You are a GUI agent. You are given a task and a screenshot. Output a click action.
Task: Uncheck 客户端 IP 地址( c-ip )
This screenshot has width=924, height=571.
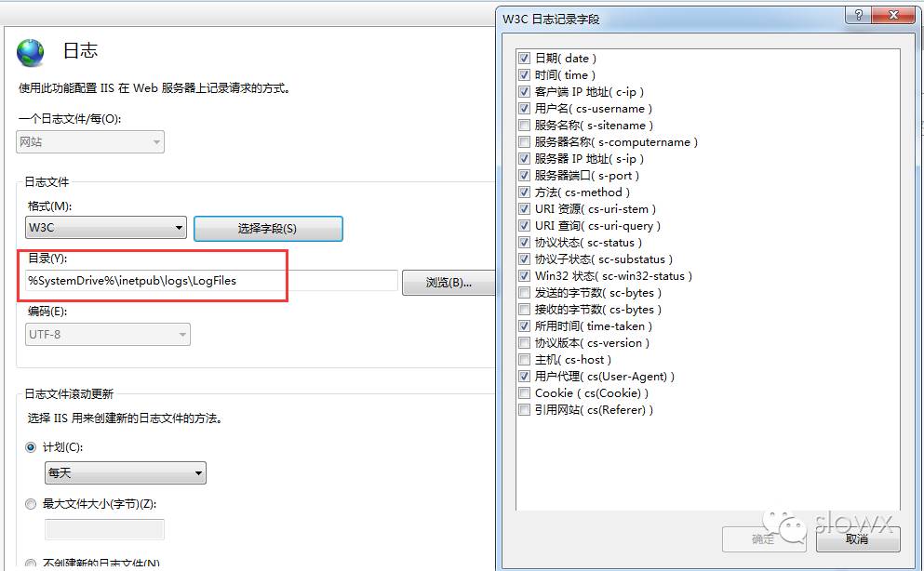pyautogui.click(x=524, y=92)
